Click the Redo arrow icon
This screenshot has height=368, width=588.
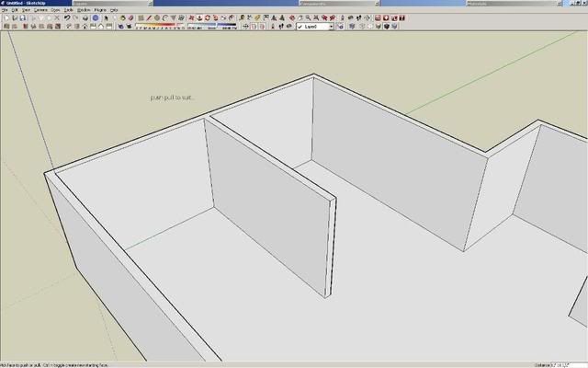(75, 17)
